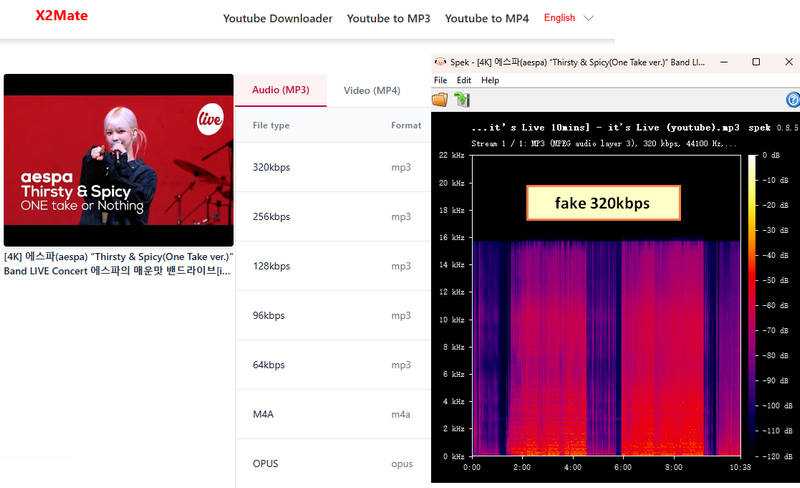Click the X2Mate logo
Viewport: 800px width, 488px height.
tap(61, 15)
